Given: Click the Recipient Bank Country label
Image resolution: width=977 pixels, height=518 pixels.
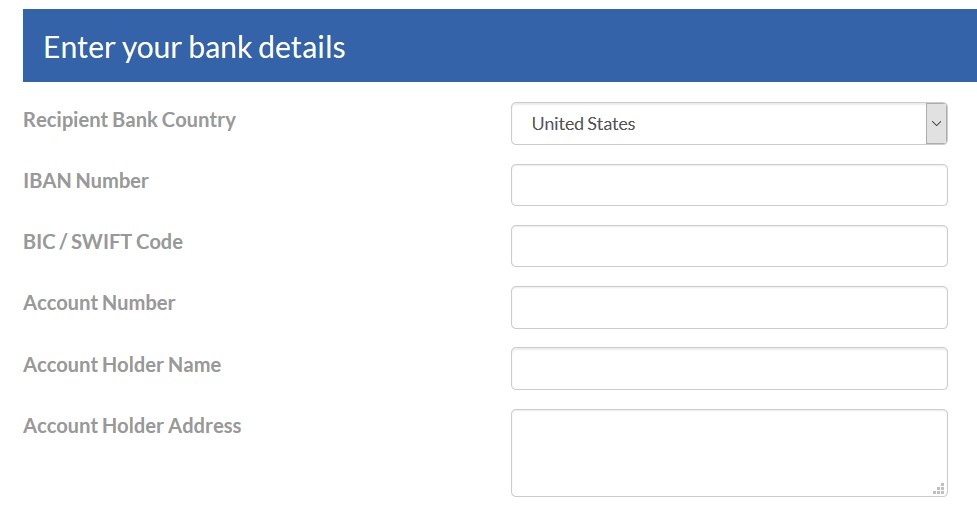Looking at the screenshot, I should point(130,120).
